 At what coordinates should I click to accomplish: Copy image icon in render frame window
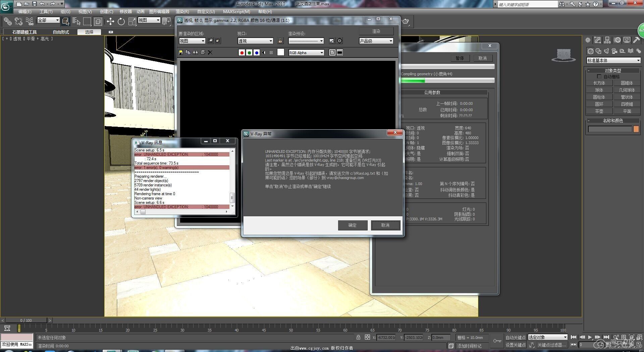click(188, 52)
